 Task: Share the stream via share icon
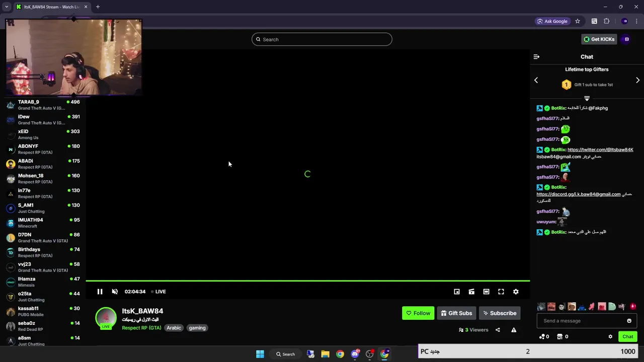coord(498,330)
